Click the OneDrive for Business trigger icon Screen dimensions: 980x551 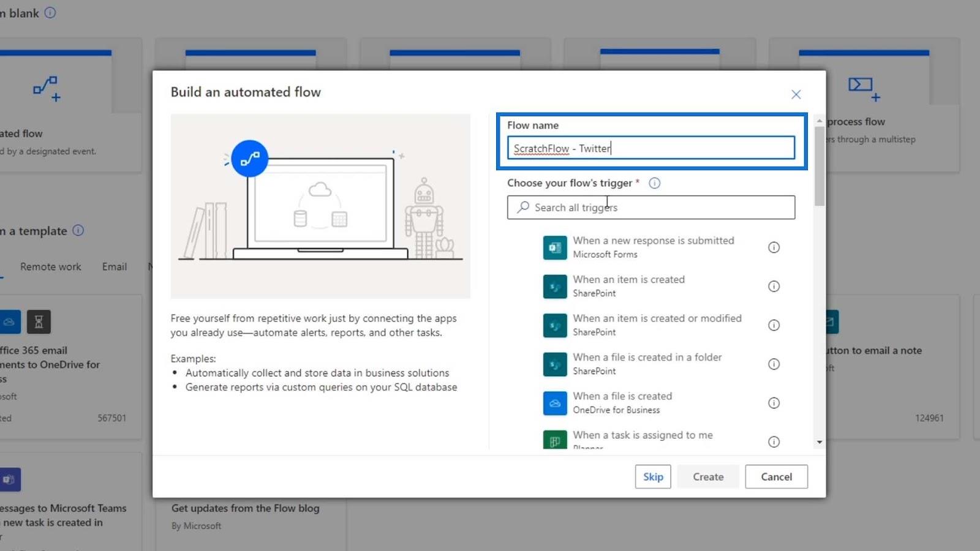click(x=555, y=403)
